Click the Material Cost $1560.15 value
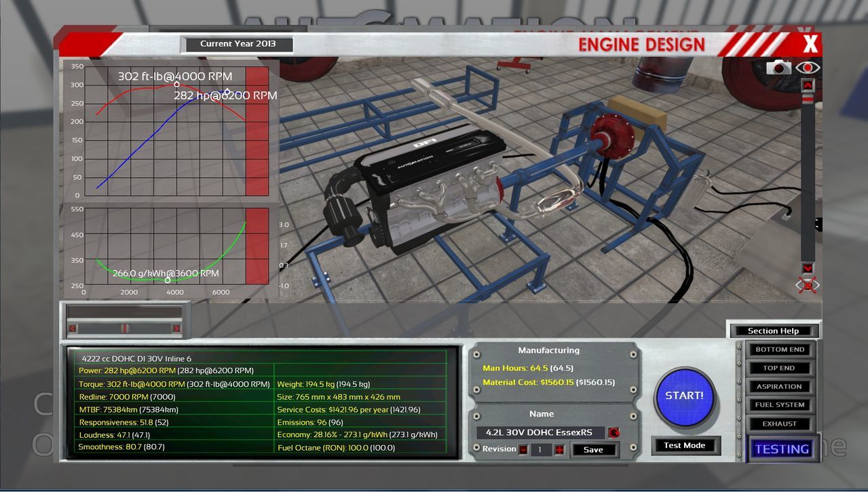 coord(548,382)
